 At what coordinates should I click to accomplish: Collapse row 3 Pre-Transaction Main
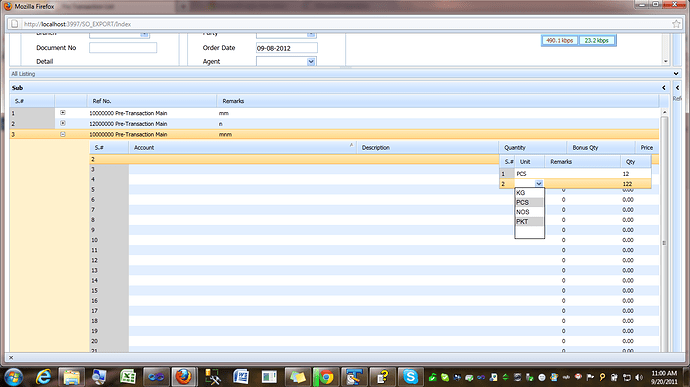click(62, 134)
